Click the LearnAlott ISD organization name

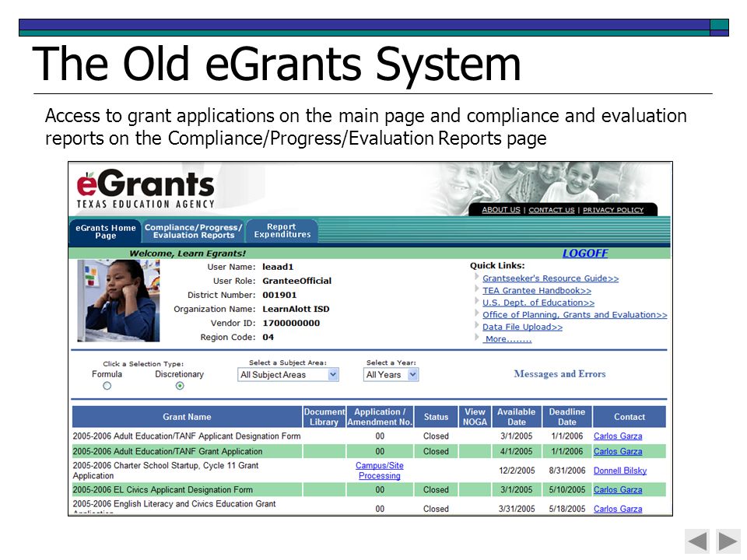[296, 309]
